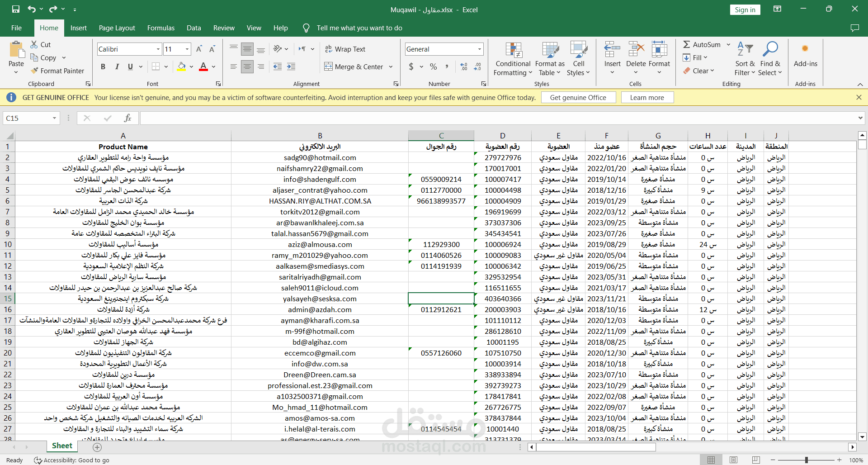Decrease the indent
Viewport: 868px width, 465px height.
coord(278,66)
